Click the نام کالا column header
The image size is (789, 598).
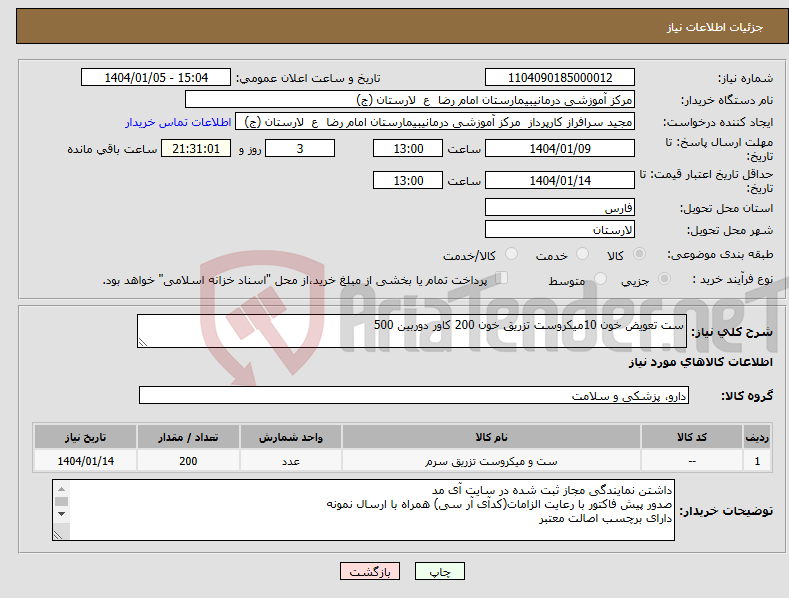pos(491,437)
